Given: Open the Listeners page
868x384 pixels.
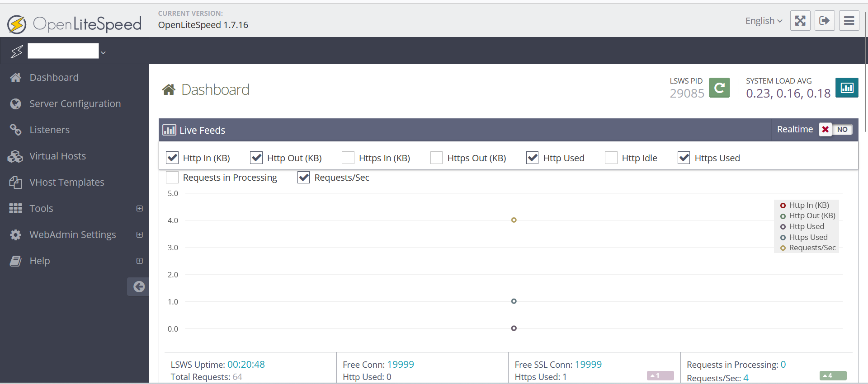Looking at the screenshot, I should point(49,130).
